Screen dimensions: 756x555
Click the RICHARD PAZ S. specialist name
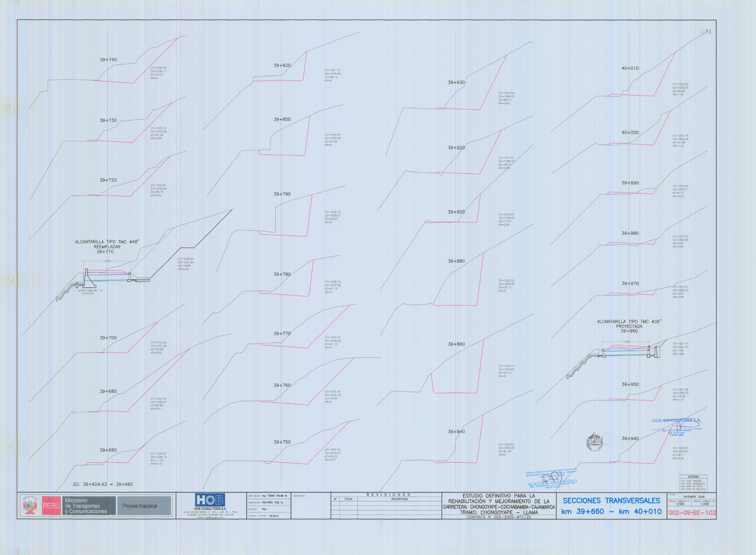[x=273, y=503]
